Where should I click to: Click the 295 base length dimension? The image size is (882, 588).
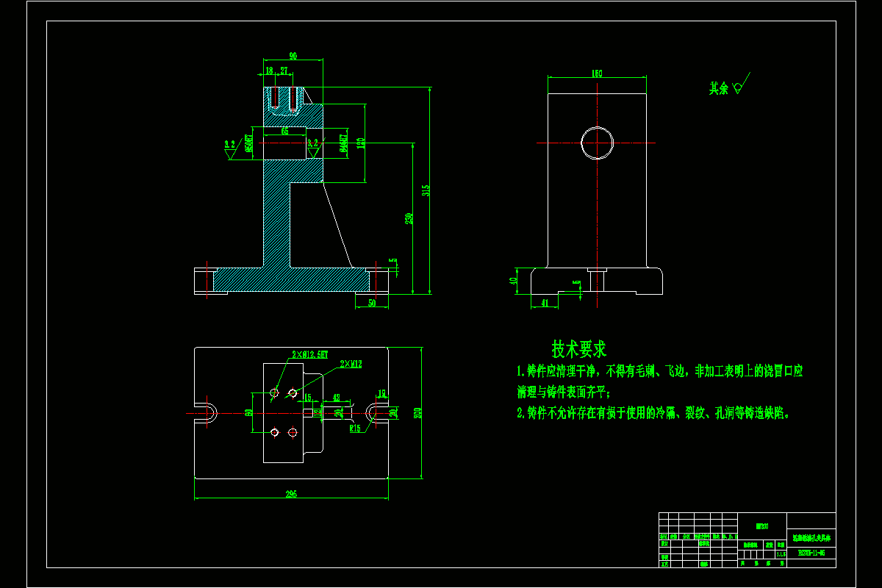(290, 495)
